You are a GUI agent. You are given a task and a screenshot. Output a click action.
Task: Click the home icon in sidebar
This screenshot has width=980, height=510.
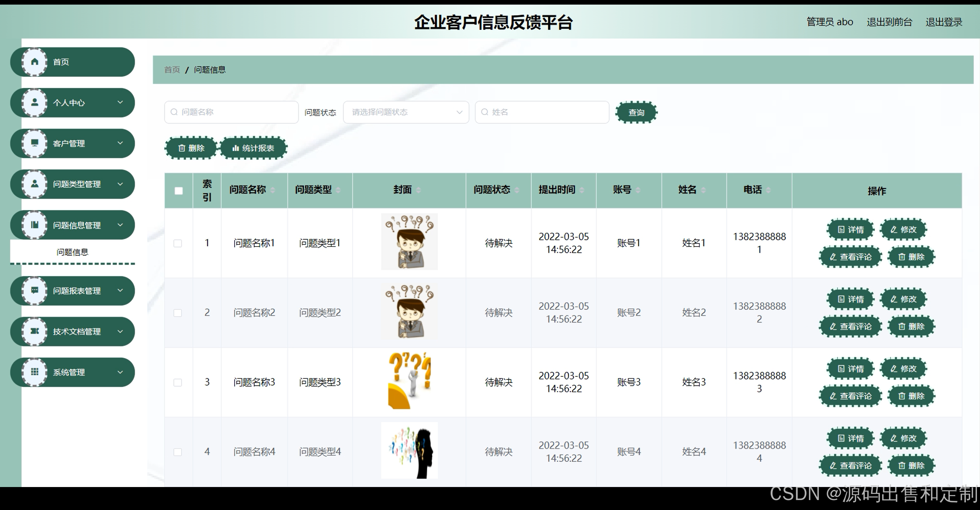[34, 62]
